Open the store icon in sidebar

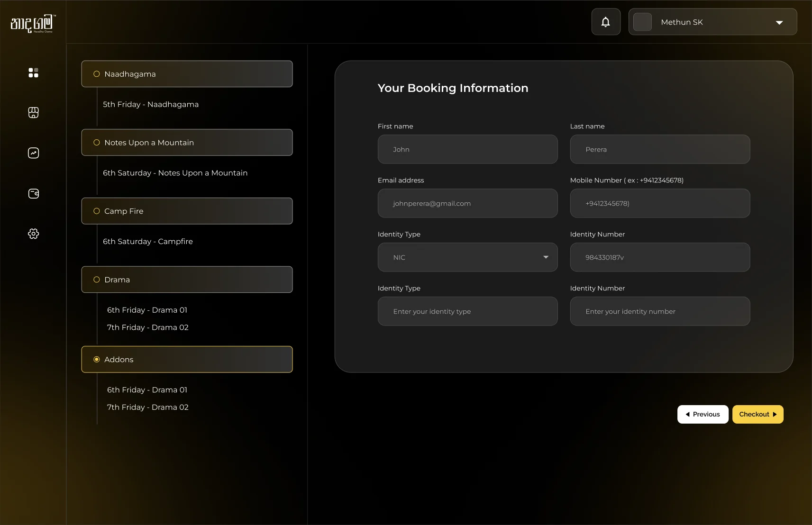click(33, 113)
